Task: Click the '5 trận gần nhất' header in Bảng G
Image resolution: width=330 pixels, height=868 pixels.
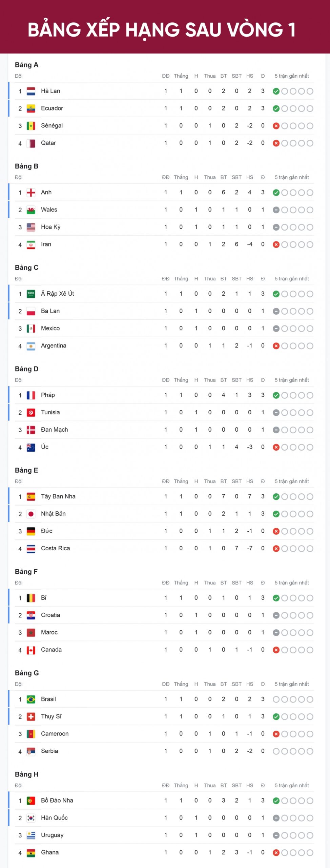Action: 292,684
